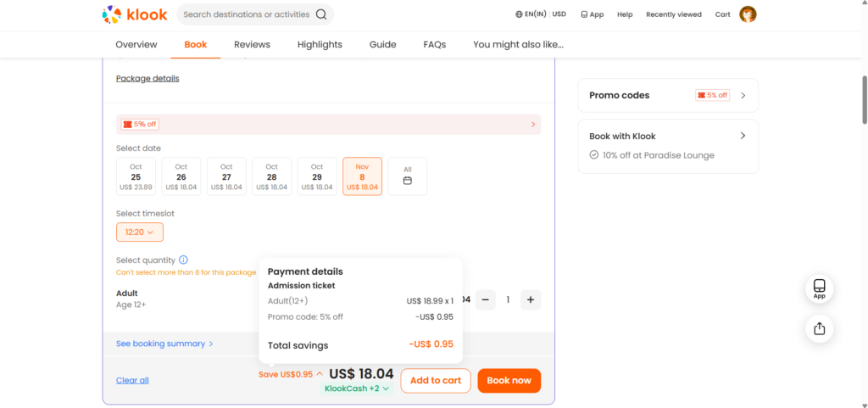868x408 pixels.
Task: Open Package details link
Action: (x=147, y=78)
